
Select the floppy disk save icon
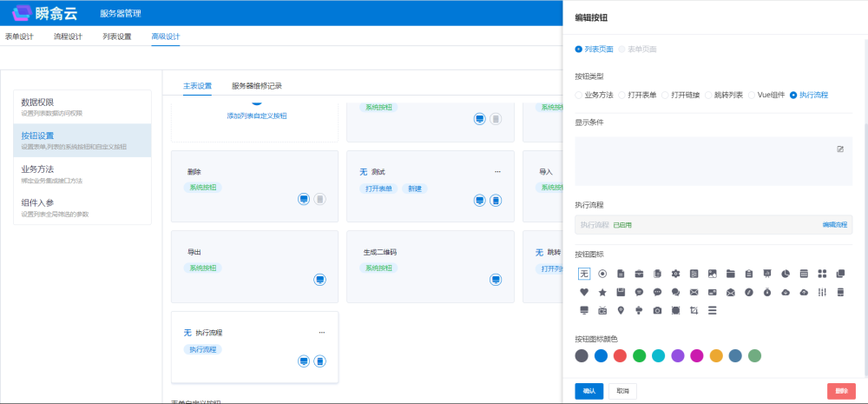pos(621,292)
